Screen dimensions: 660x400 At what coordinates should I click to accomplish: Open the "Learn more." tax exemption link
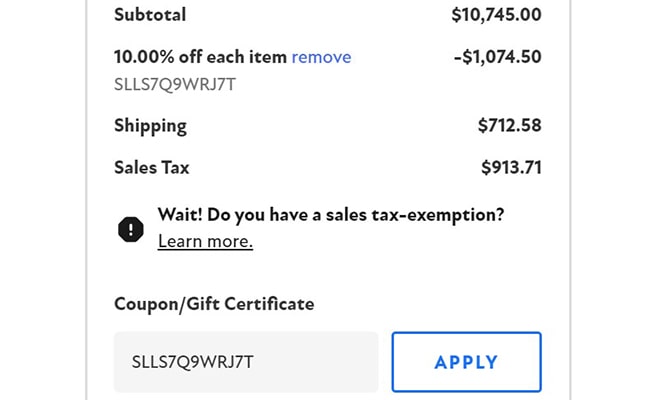click(205, 241)
